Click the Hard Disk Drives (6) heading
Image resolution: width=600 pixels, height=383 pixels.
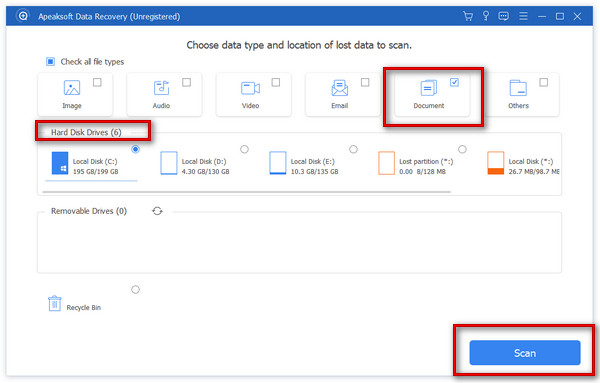pyautogui.click(x=86, y=132)
